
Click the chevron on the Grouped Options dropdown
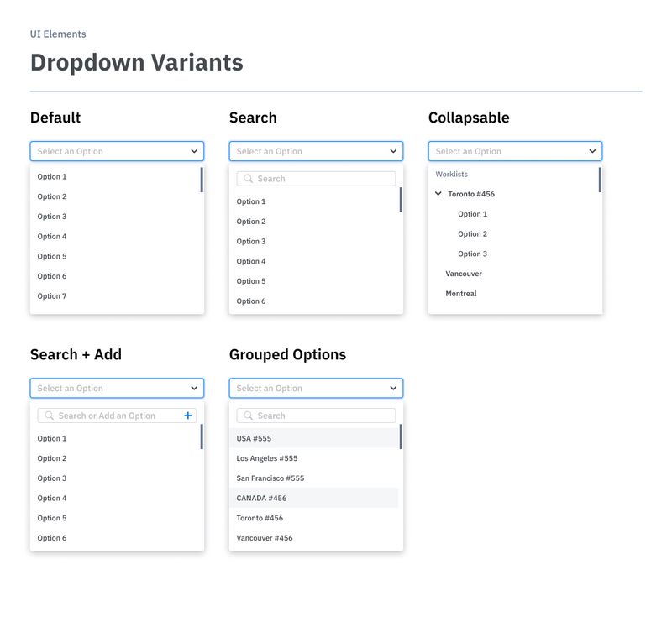[392, 388]
